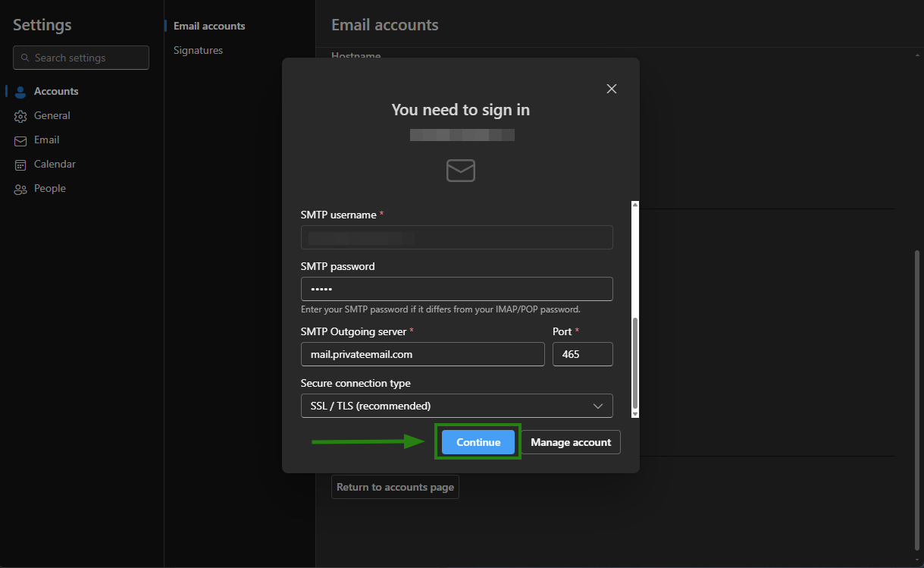924x568 pixels.
Task: Click the General gear icon
Action: click(x=20, y=116)
